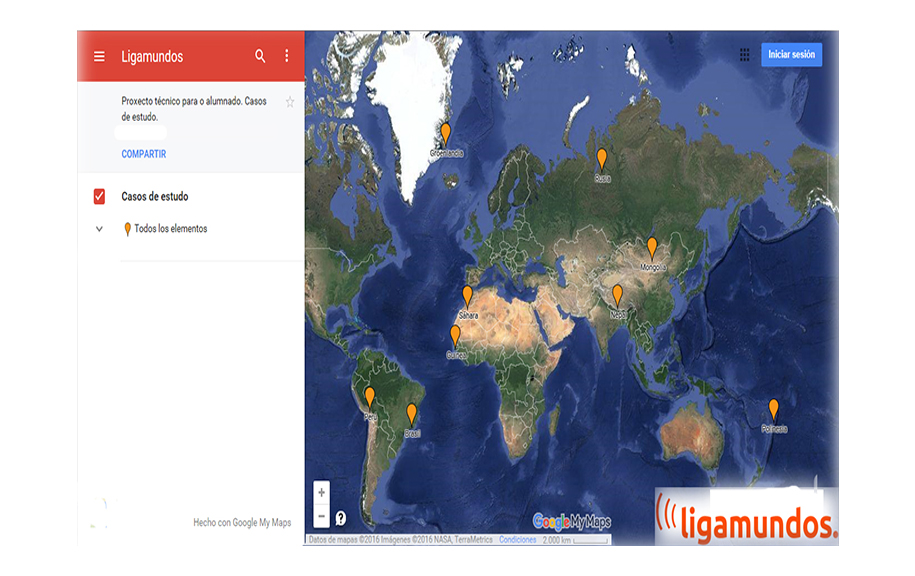
Task: Click the Polinesia map pin
Action: (x=773, y=410)
